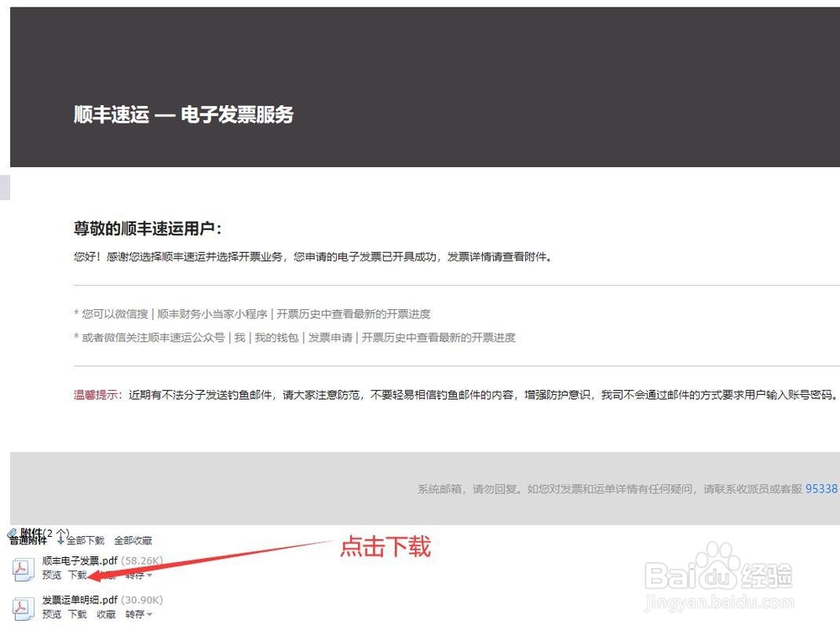Preview the 顺丰电子发票.pdf attachment
This screenshot has height=631, width=840.
click(x=52, y=575)
